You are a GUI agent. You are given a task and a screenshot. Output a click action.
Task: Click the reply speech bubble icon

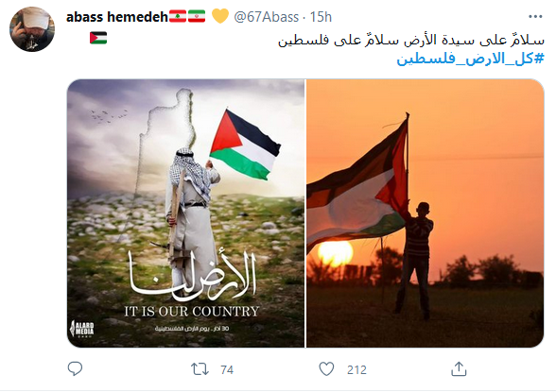pos(75,369)
